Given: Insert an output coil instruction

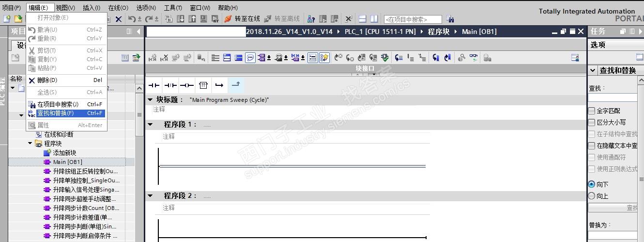Looking at the screenshot, I should click(186, 85).
